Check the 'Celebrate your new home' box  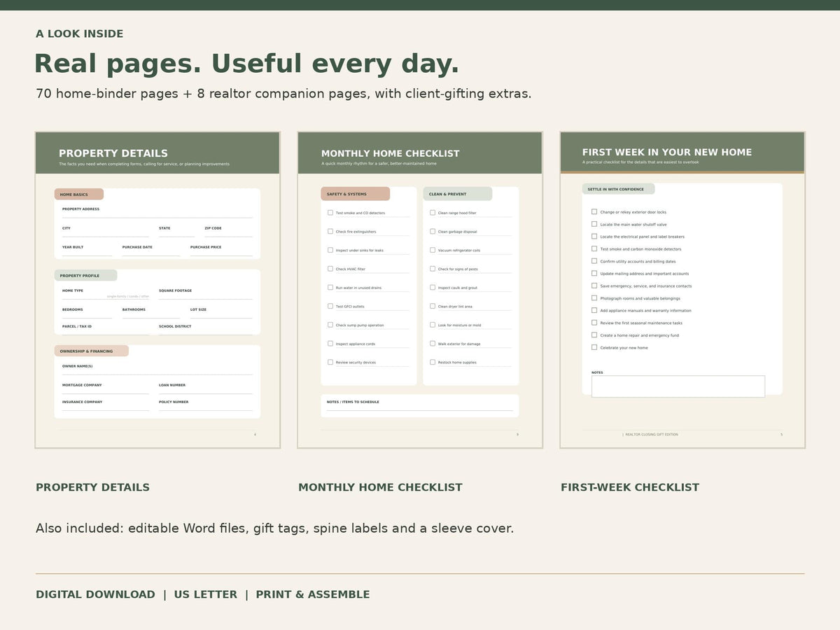(594, 347)
